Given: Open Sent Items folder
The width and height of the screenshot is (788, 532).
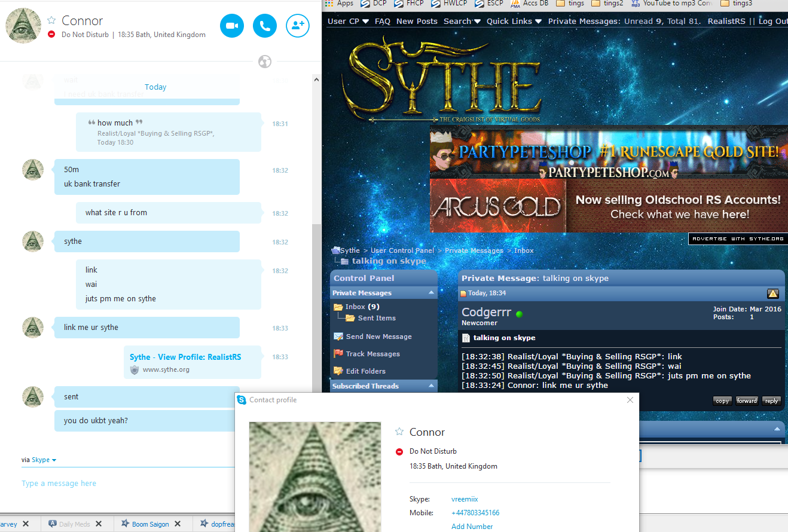Looking at the screenshot, I should pyautogui.click(x=377, y=318).
